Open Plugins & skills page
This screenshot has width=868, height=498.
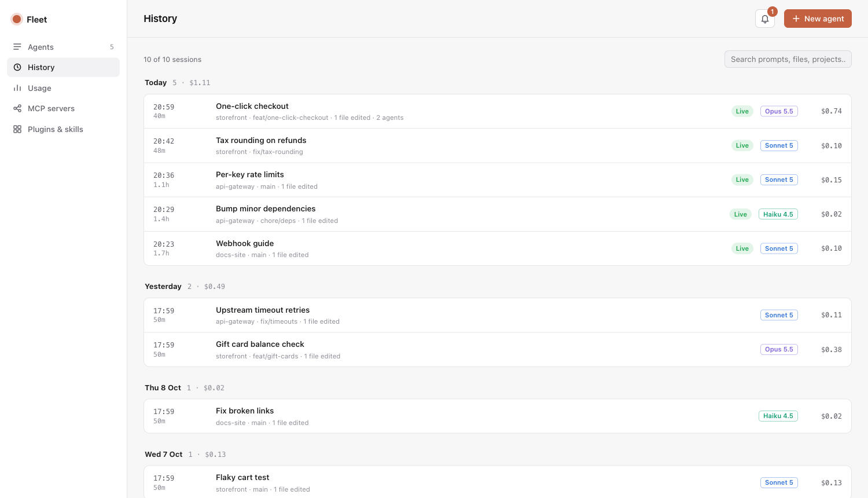(x=63, y=129)
